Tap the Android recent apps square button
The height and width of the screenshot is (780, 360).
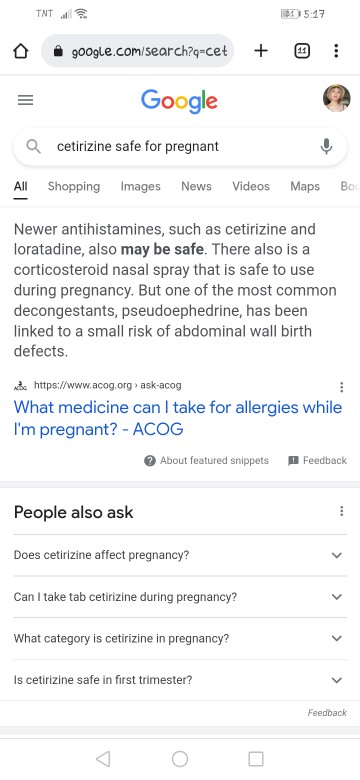tap(256, 759)
